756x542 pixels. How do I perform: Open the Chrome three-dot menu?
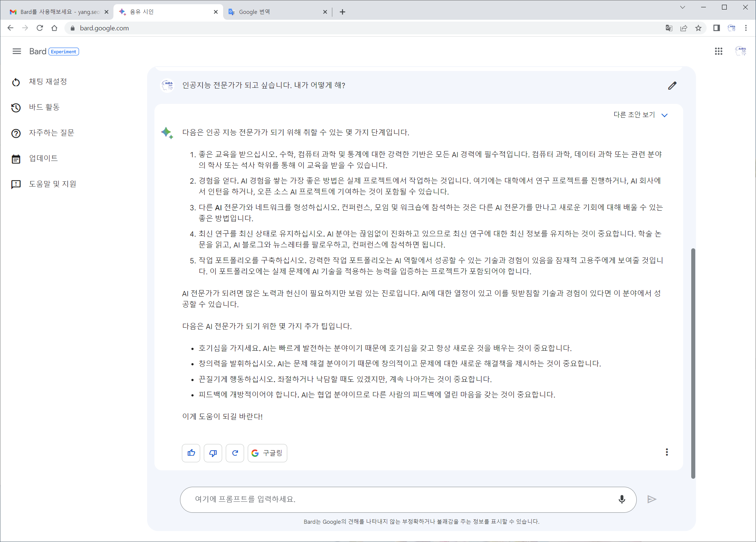pyautogui.click(x=746, y=28)
